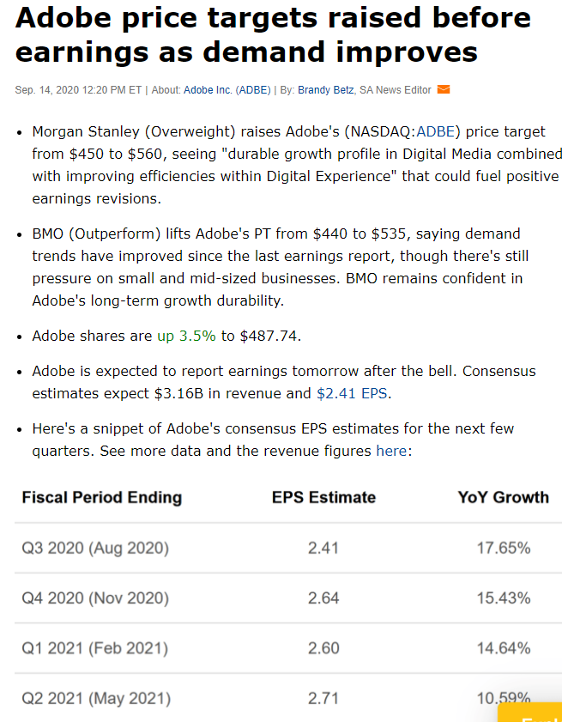562x728 pixels.
Task: Follow the 'here' link for revenue figures
Action: 391,451
